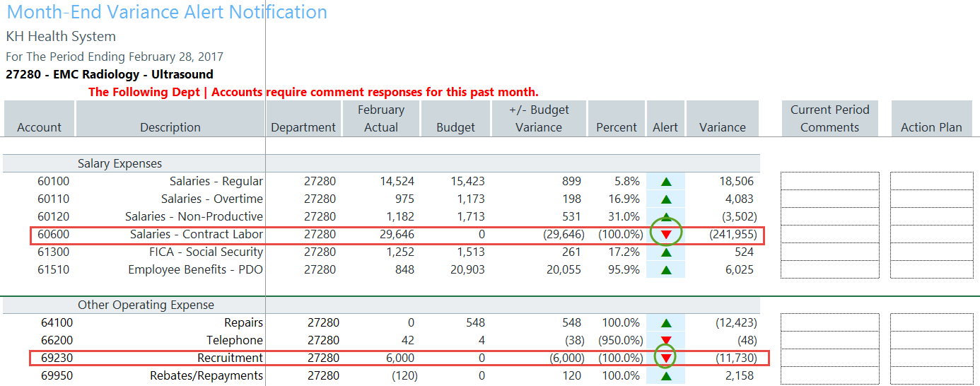Click the red alert arrow for Contract Labor
Screen dimensions: 980x386
click(x=665, y=234)
